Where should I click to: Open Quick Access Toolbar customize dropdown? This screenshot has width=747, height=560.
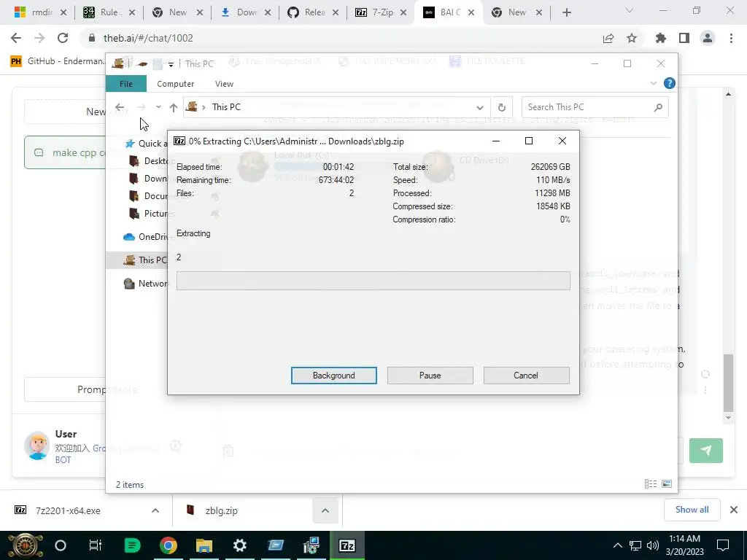point(171,64)
